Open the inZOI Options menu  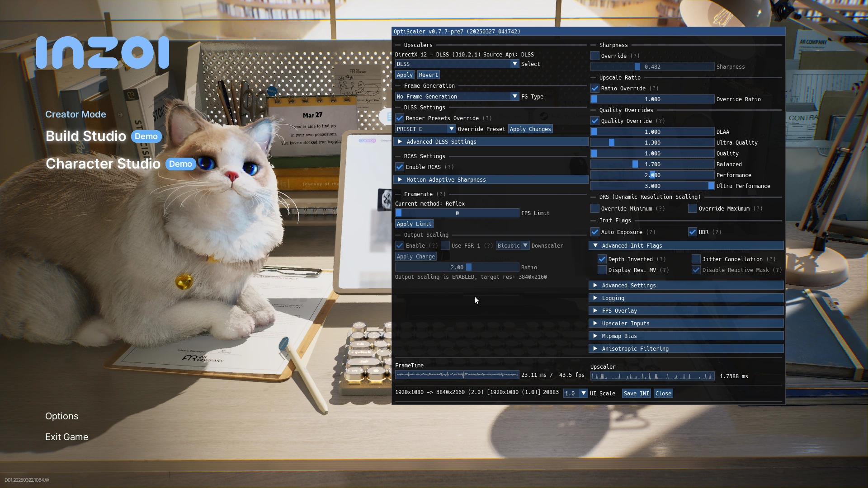[x=62, y=416]
